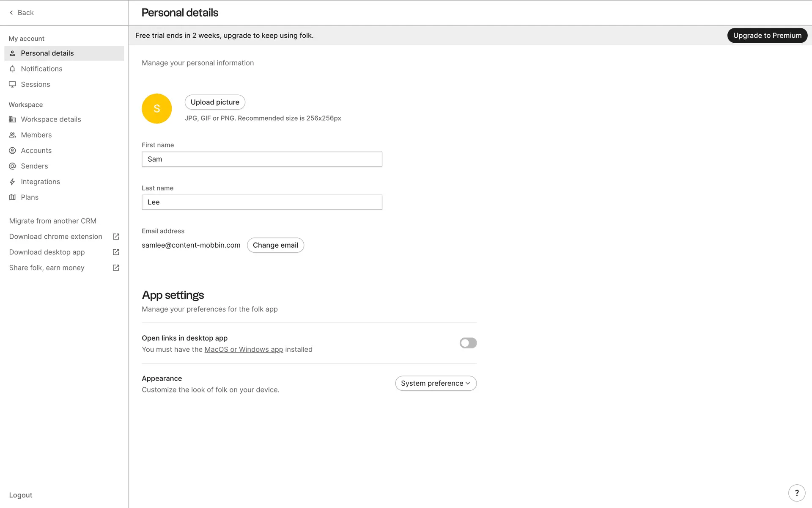Enable Open links in desktop app toggle
The width and height of the screenshot is (812, 508).
tap(468, 343)
